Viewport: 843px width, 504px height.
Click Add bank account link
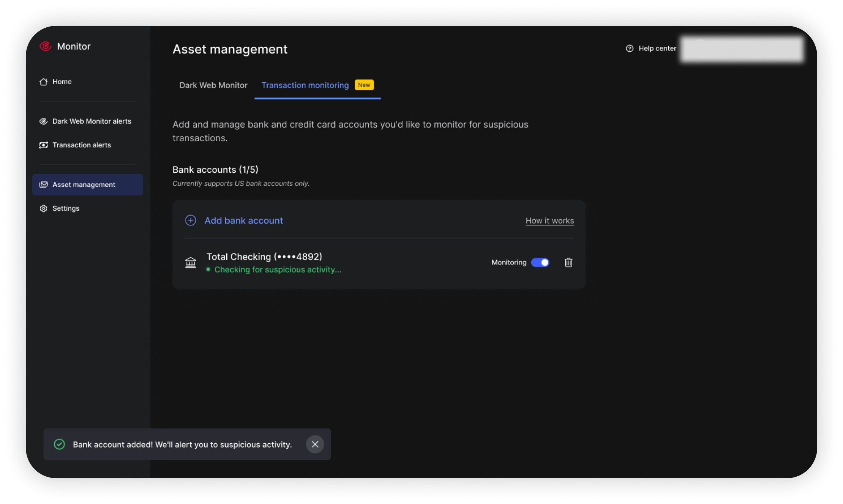coord(244,220)
